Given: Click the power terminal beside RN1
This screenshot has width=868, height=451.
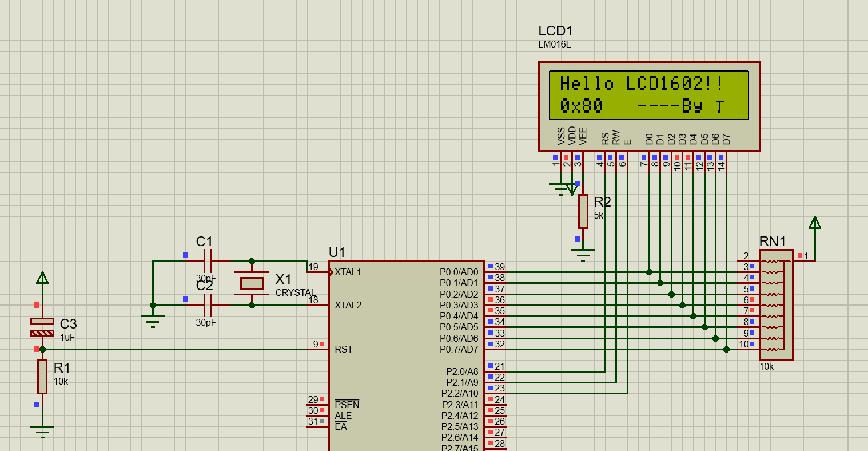Looking at the screenshot, I should [815, 223].
